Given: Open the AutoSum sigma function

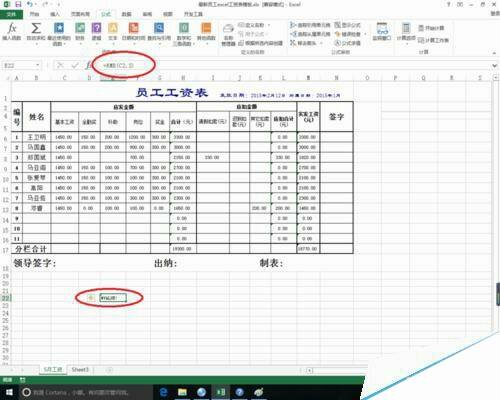Looking at the screenshot, I should [36, 32].
